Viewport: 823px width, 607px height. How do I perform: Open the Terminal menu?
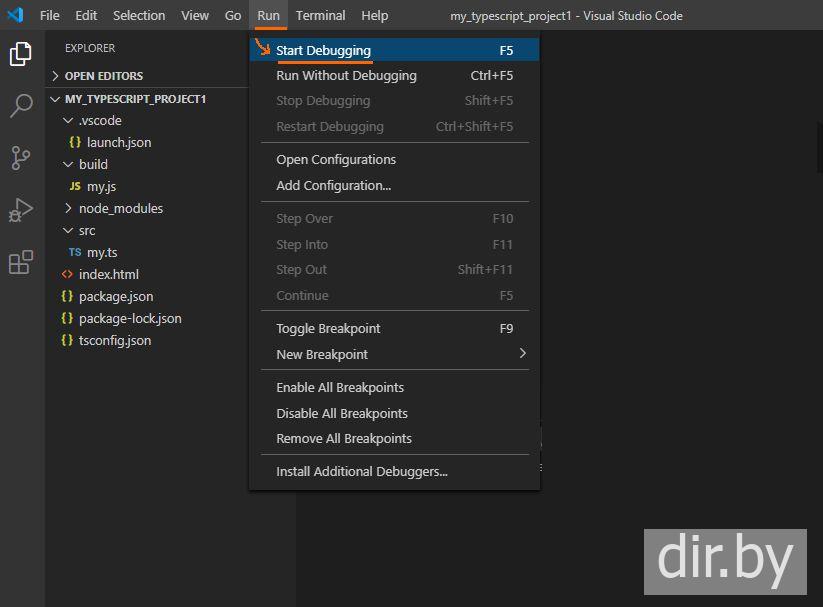point(320,15)
